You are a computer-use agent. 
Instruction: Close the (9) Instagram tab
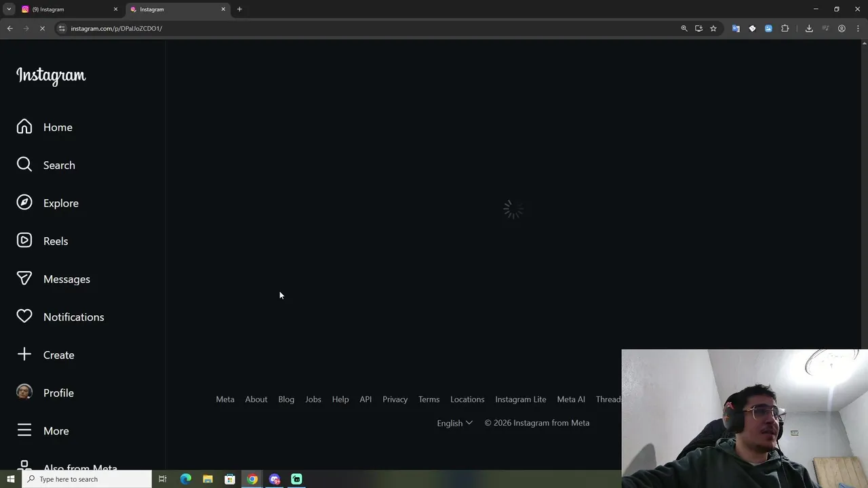(x=115, y=9)
